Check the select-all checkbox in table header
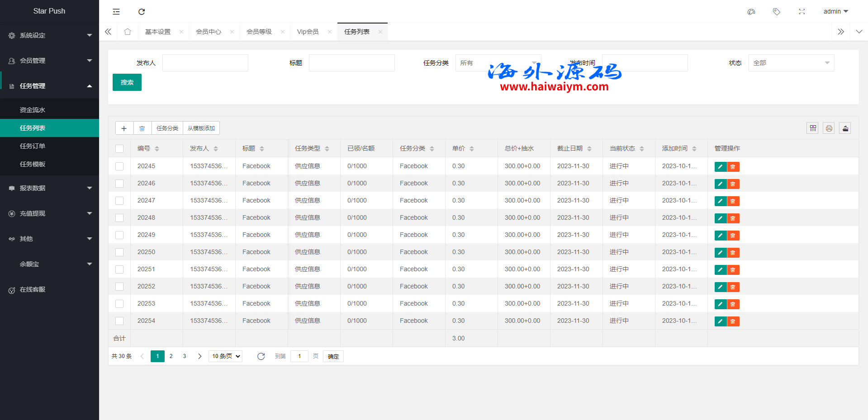868x420 pixels. (119, 149)
